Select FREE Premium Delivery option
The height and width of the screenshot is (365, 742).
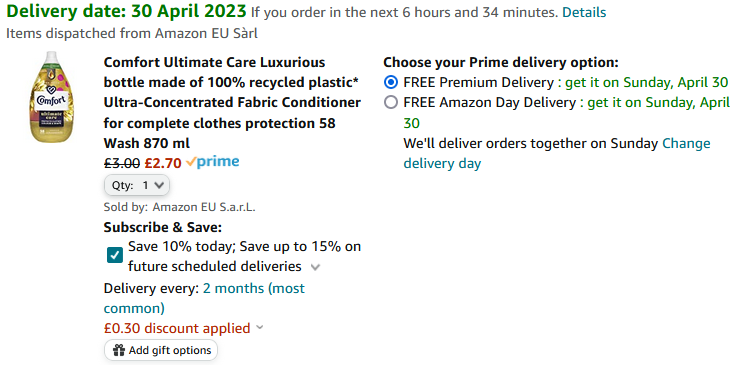coord(391,82)
